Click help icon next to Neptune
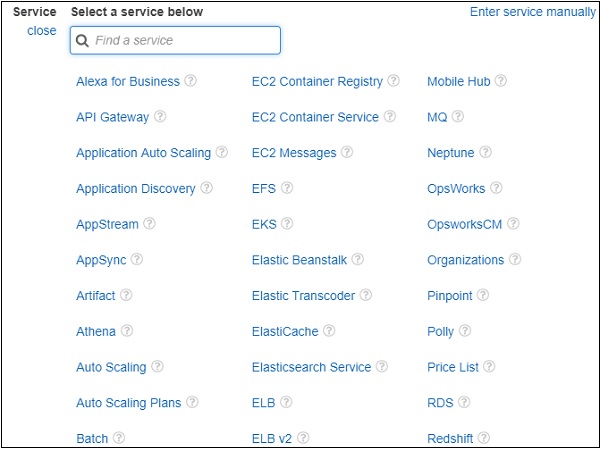Screen dimensions: 600x451 coord(485,153)
